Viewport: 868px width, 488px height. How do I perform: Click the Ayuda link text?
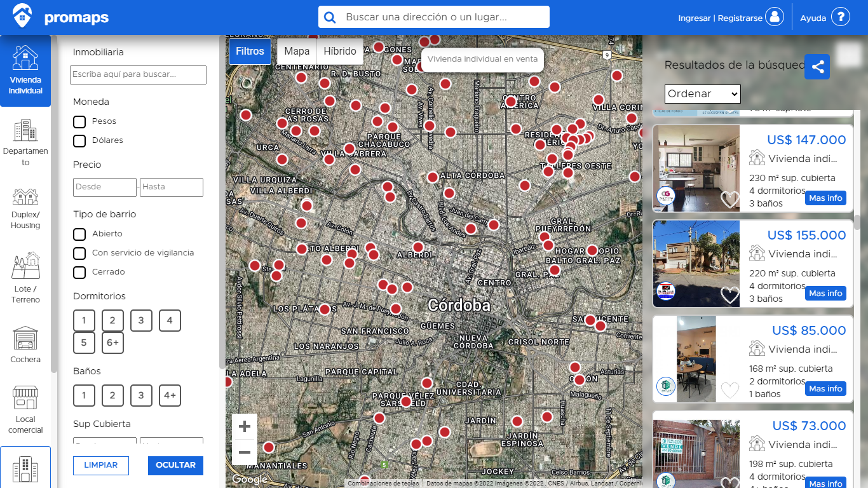click(x=813, y=18)
